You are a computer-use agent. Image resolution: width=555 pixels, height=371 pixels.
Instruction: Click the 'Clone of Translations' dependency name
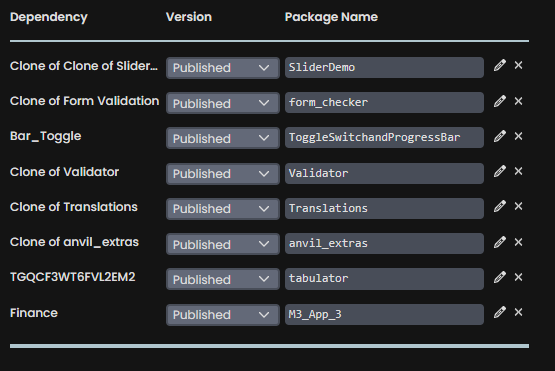[x=74, y=207]
